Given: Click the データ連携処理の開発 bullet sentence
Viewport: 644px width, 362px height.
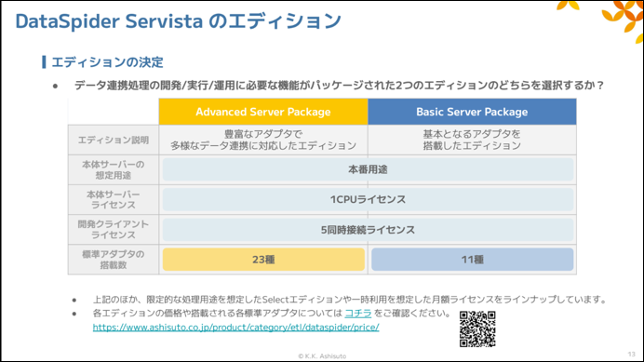Looking at the screenshot, I should click(x=340, y=85).
